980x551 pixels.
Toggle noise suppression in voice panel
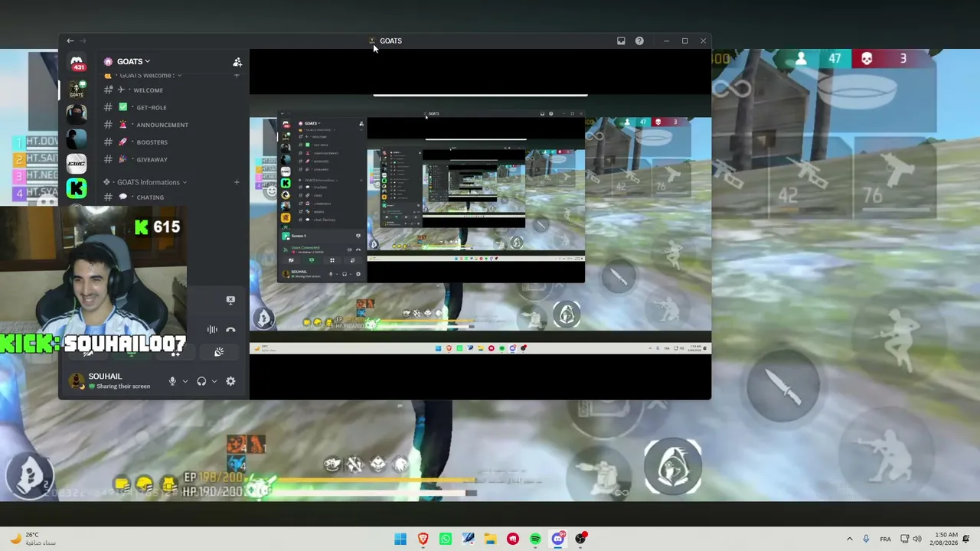point(212,330)
